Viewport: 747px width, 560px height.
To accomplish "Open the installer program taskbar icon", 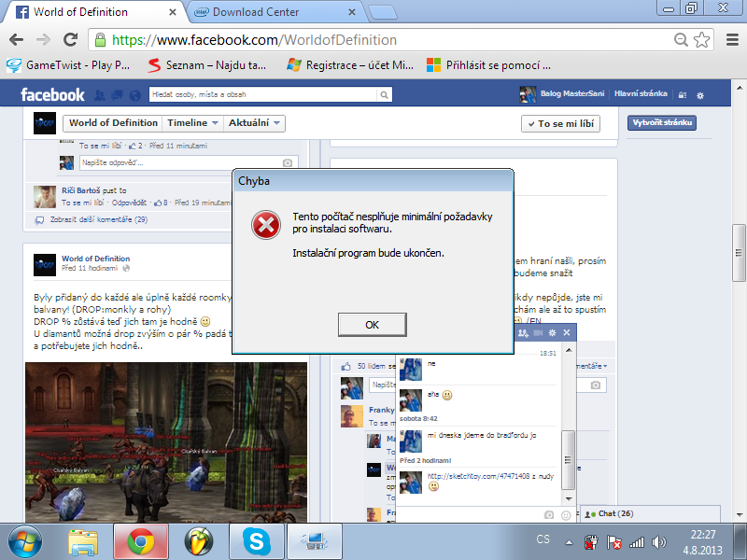I will pyautogui.click(x=315, y=542).
